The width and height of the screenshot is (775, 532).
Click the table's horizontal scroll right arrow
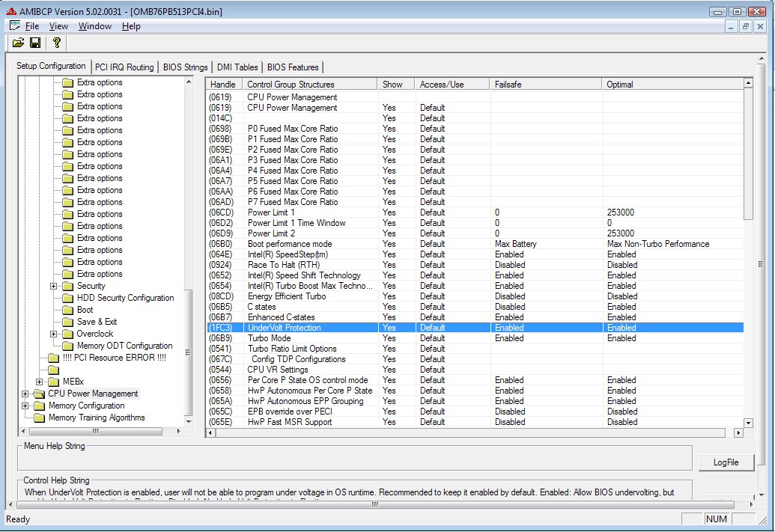[x=738, y=432]
